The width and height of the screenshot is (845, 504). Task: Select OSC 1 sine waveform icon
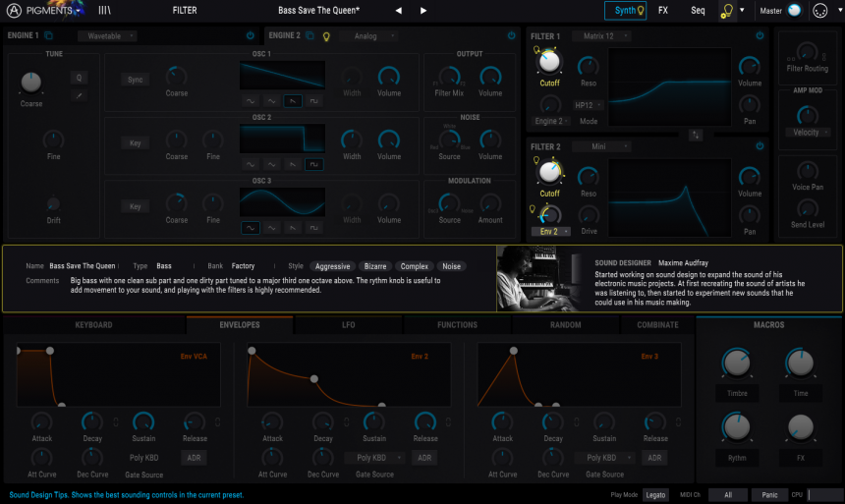click(251, 101)
